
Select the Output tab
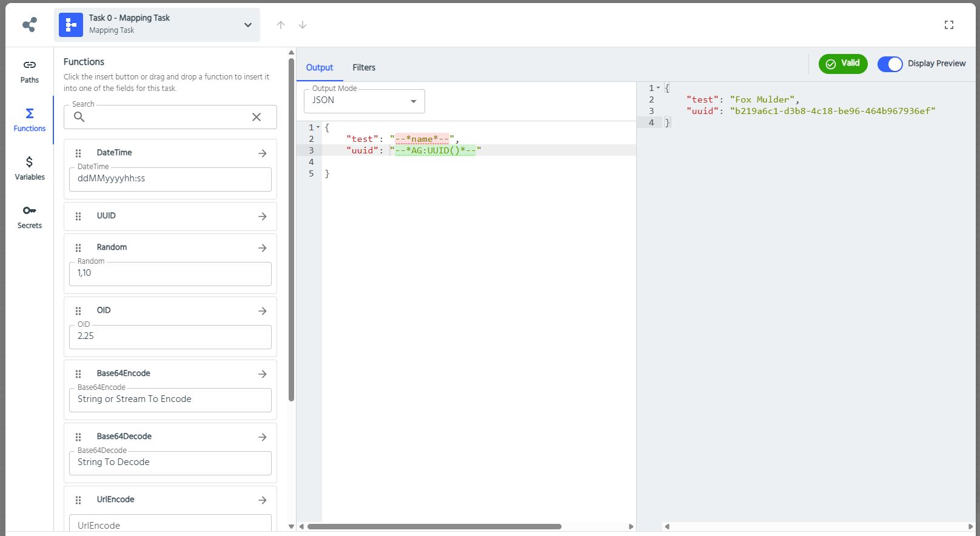(x=320, y=67)
